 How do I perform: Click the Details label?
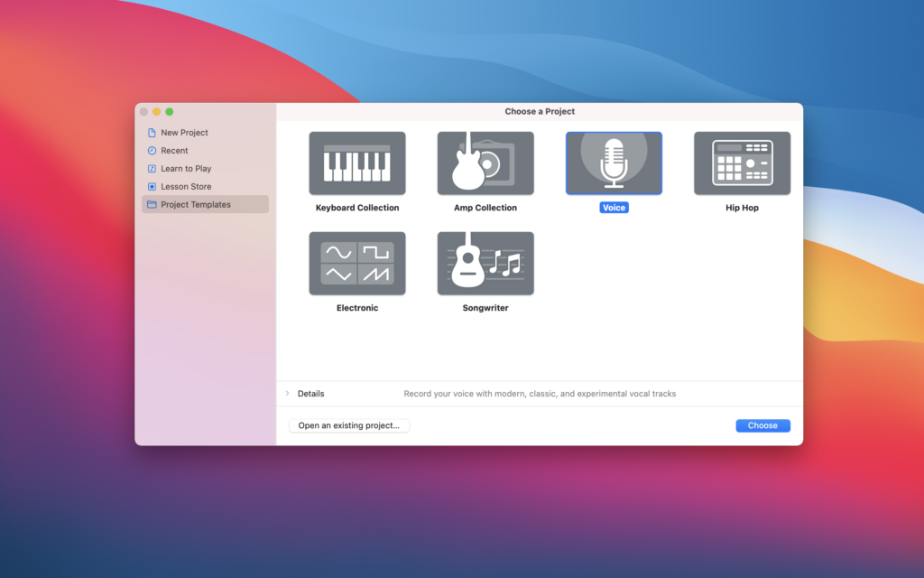coord(310,394)
